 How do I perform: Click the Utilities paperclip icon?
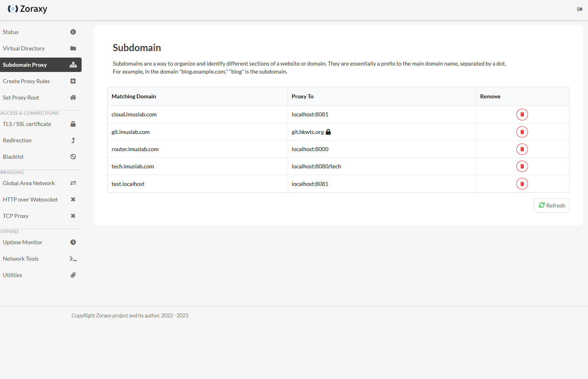tap(73, 275)
